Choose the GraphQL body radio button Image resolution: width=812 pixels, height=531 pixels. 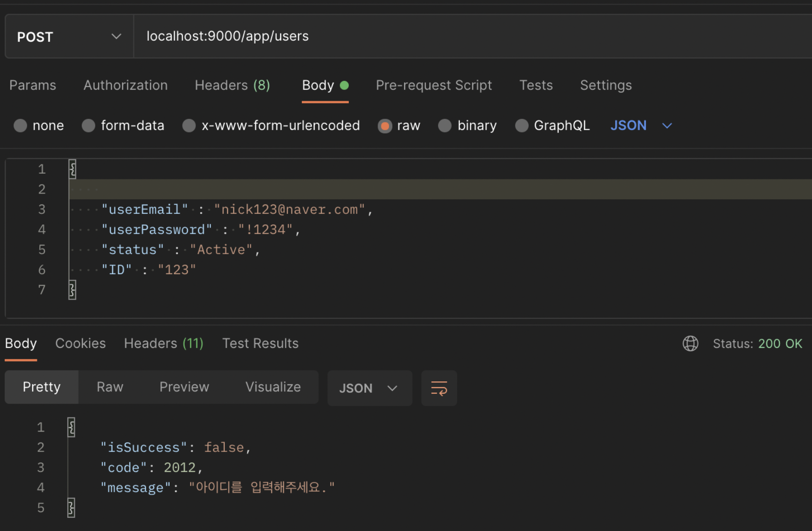coord(521,125)
